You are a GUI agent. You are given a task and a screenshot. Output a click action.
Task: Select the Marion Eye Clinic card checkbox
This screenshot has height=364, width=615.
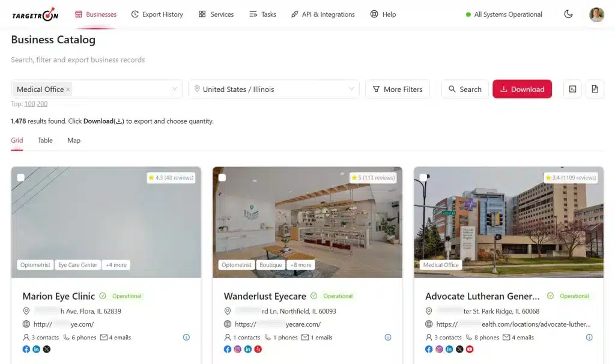click(21, 178)
